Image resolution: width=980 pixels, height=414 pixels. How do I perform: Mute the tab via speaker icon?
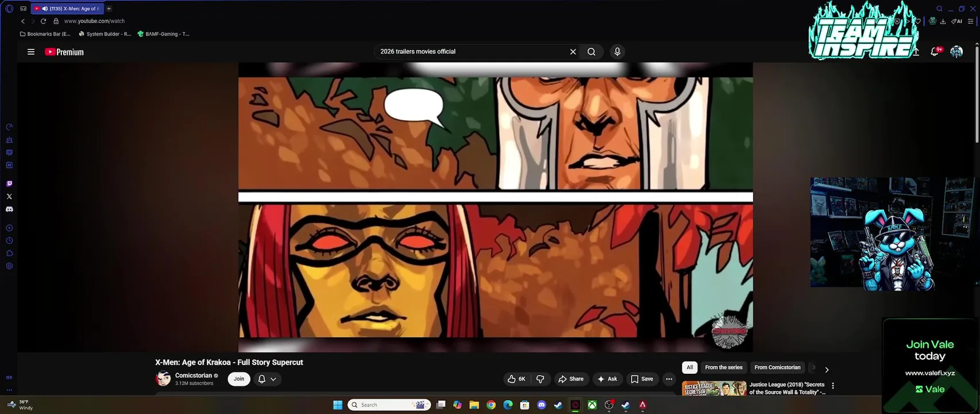45,9
